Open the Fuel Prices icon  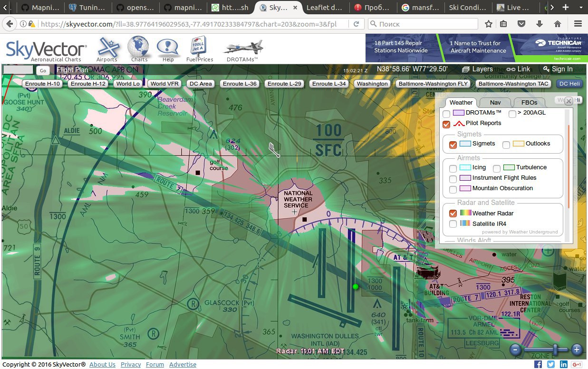point(200,49)
